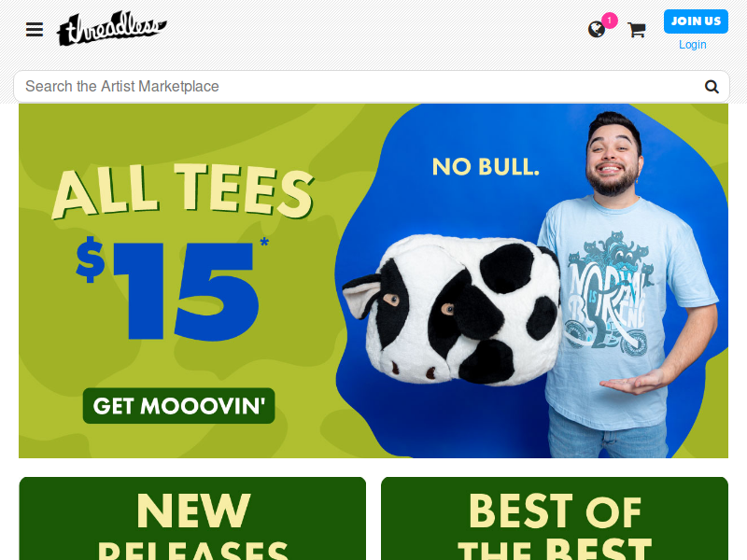Viewport: 747px width, 560px height.
Task: Click the smiling man's face in banner
Action: click(613, 157)
